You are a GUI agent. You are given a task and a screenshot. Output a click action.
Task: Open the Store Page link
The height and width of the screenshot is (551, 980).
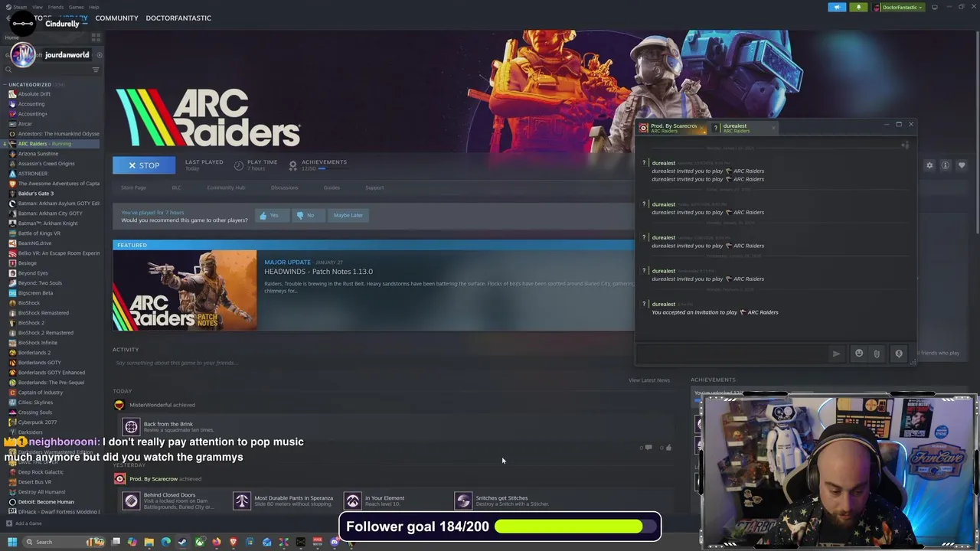coord(133,187)
